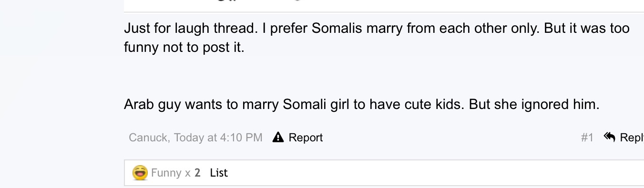Open the #1 post permalink
Viewport: 644px width, 188px height.
point(587,138)
